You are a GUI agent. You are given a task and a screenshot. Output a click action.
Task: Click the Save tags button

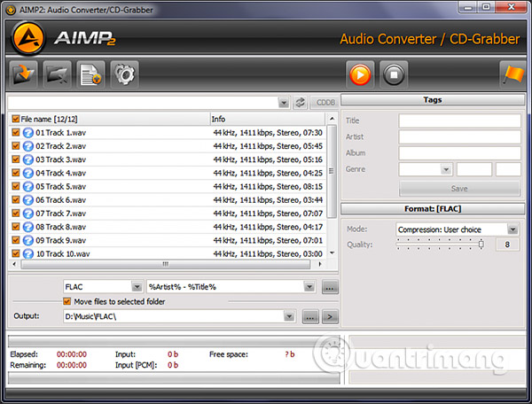(x=459, y=189)
